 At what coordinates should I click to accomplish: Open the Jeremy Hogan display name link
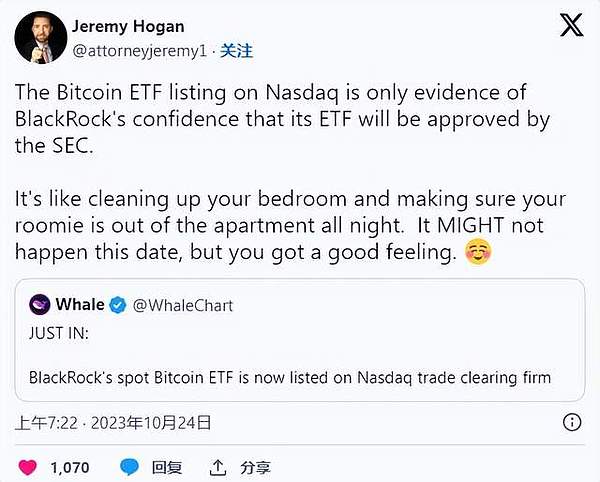tap(129, 26)
